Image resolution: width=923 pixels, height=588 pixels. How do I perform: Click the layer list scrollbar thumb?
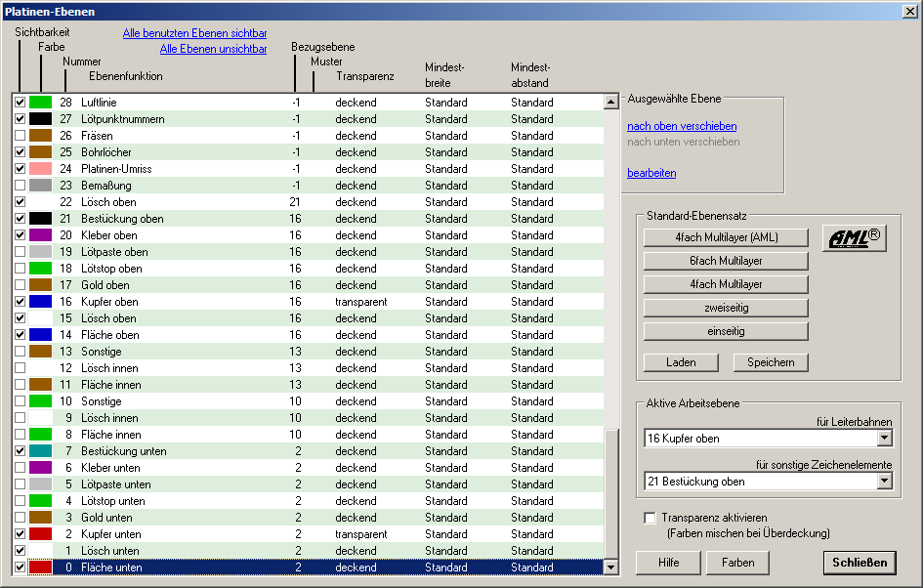(x=611, y=494)
